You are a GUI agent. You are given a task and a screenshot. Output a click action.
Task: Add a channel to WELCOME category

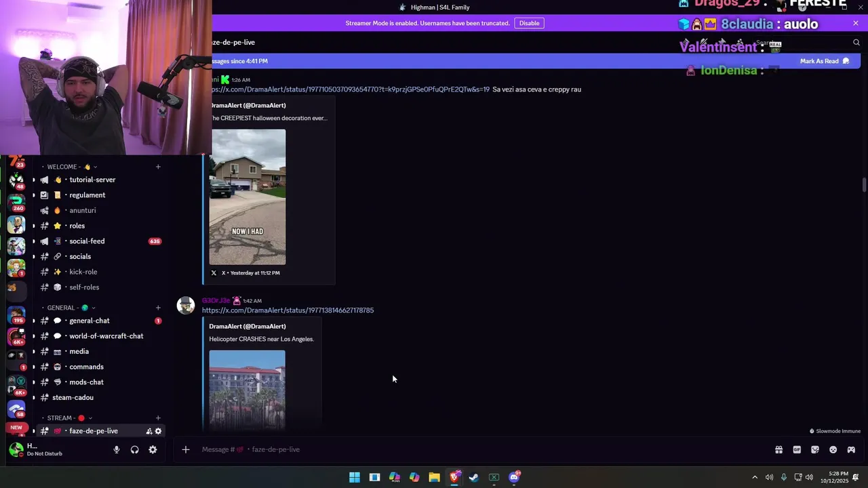coord(158,167)
